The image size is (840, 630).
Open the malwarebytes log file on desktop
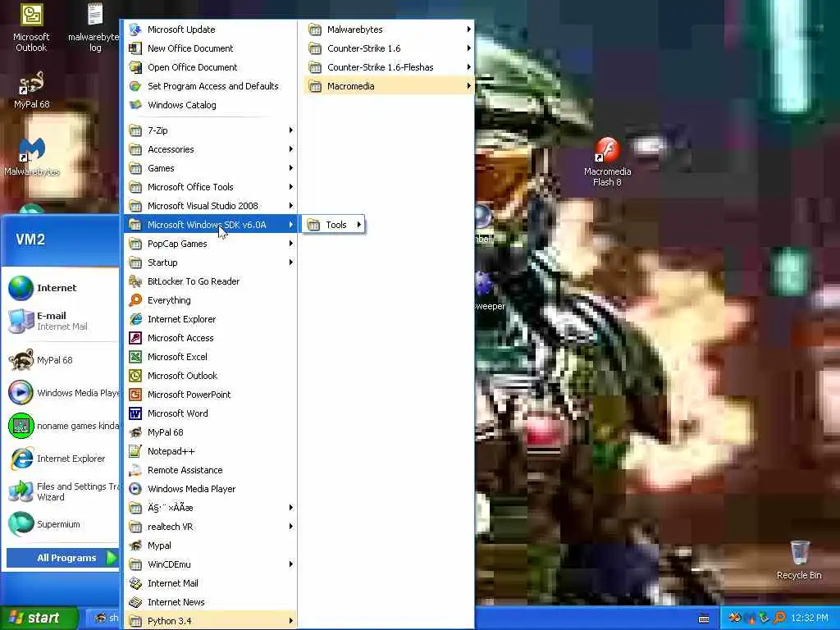[x=94, y=27]
